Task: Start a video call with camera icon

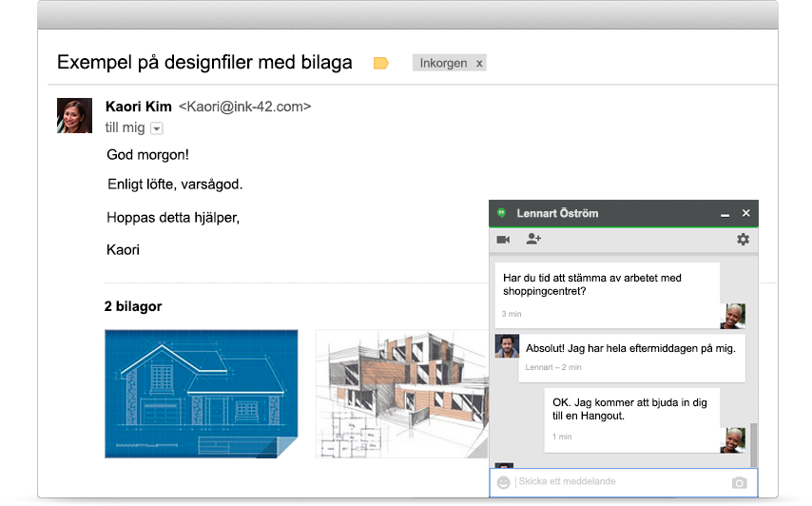Action: 503,240
